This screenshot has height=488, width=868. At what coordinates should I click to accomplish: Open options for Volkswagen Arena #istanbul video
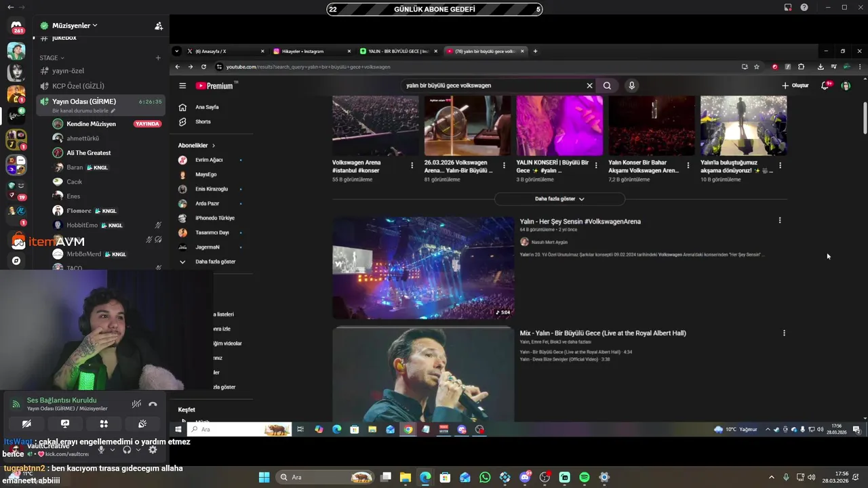point(412,165)
